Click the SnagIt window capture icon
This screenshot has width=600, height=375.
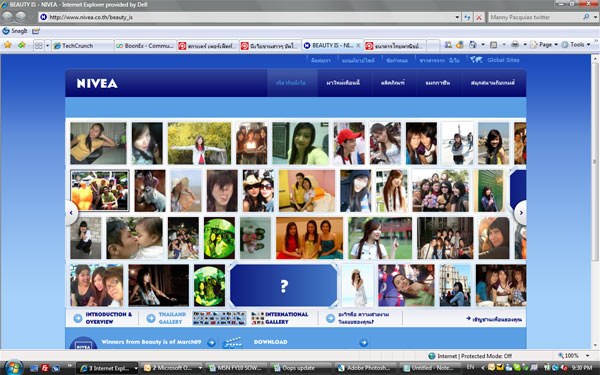36,31
